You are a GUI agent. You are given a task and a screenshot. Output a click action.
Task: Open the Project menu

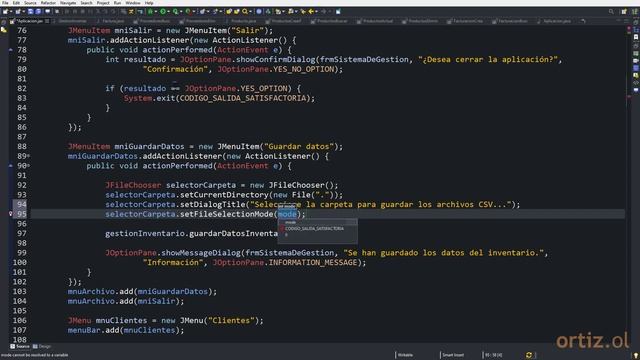pos(103,3)
